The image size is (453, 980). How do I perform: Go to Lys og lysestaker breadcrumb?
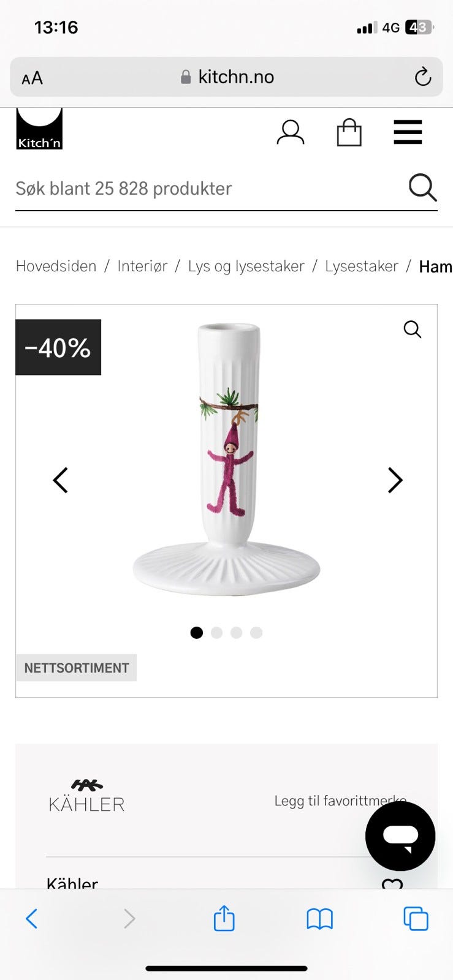246,266
